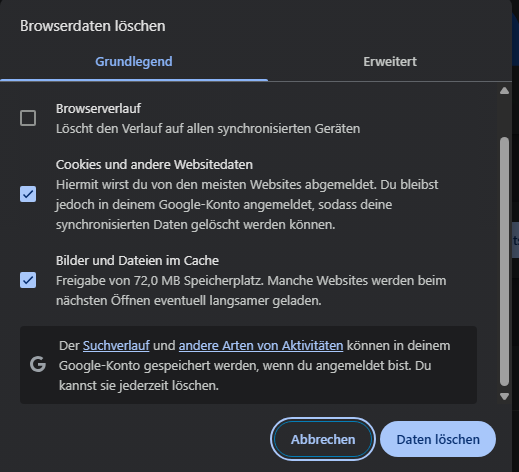The height and width of the screenshot is (472, 519).
Task: Select the Grundlegend tab
Action: (134, 62)
